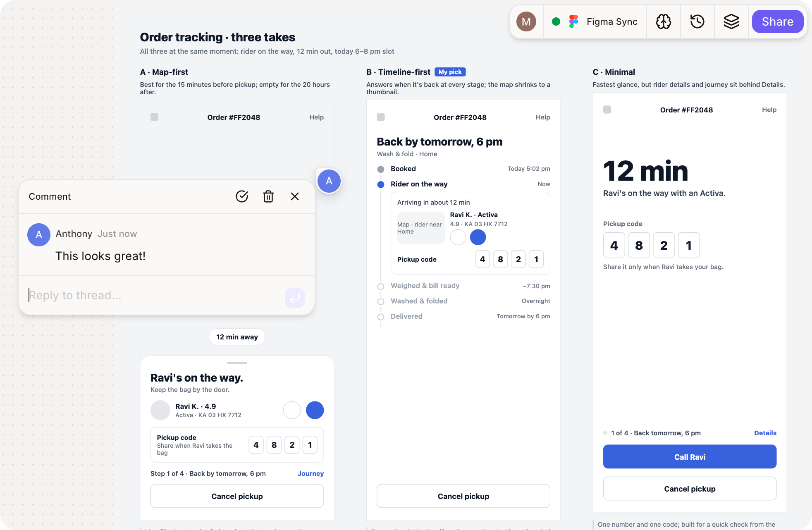Click Help in the Minimal card
812x530 pixels.
pyautogui.click(x=769, y=110)
